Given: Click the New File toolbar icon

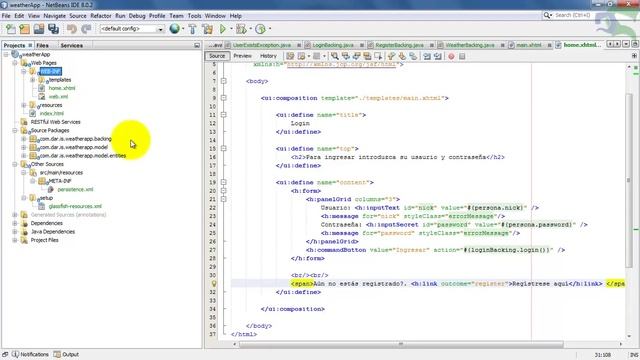Looking at the screenshot, I should coord(11,29).
